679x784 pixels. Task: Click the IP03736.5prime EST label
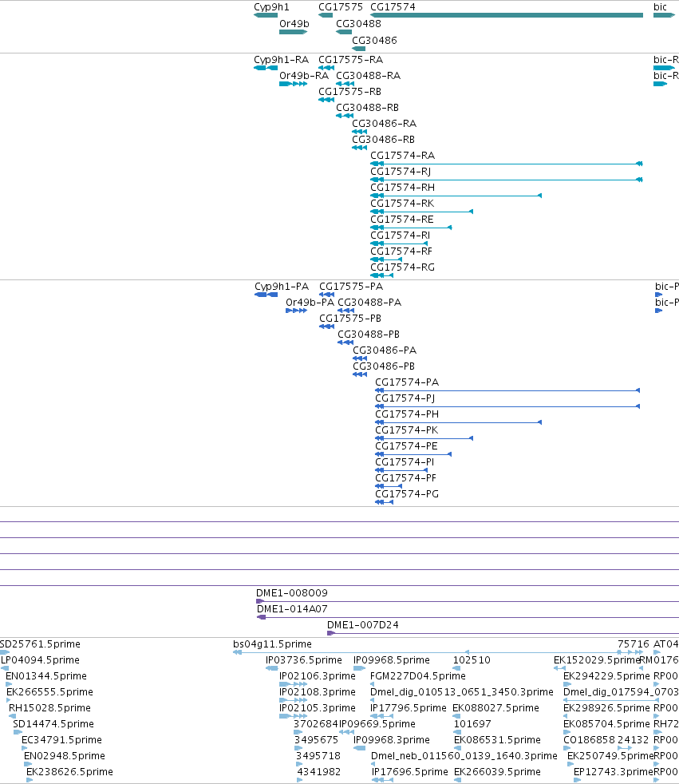[x=304, y=660]
